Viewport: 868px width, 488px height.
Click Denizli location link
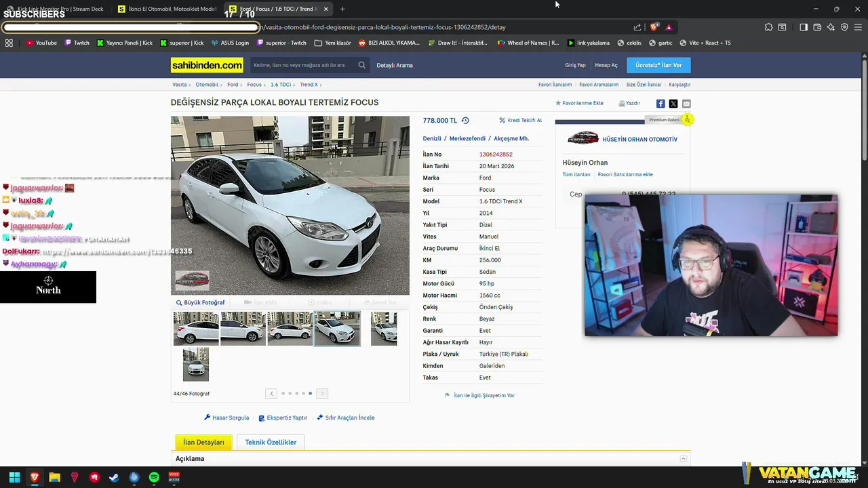point(432,138)
